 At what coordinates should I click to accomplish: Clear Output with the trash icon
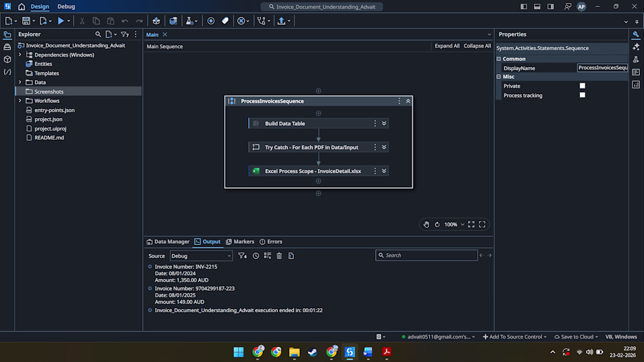point(279,256)
